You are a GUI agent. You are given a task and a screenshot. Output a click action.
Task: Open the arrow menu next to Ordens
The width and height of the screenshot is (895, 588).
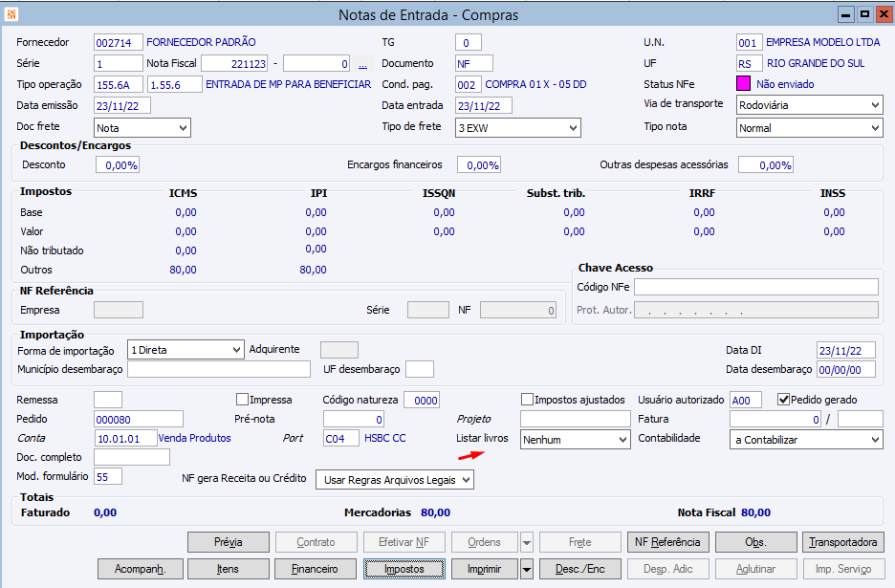527,542
